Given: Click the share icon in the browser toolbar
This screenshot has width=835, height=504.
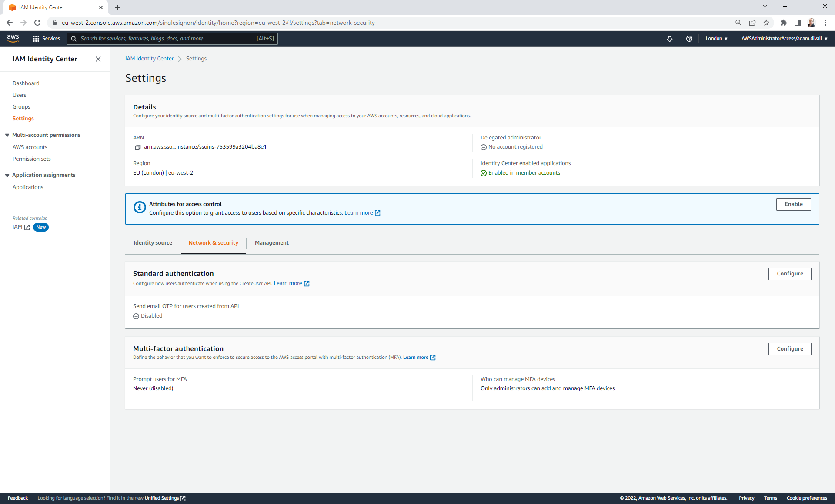Looking at the screenshot, I should pos(752,23).
